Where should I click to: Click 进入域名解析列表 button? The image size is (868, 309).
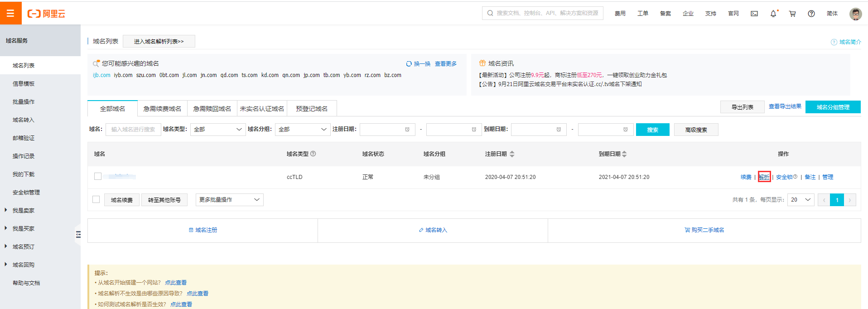tap(159, 41)
